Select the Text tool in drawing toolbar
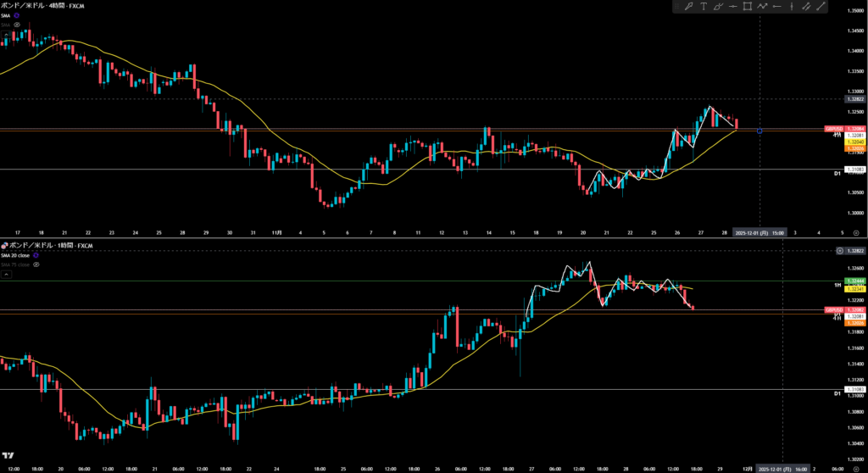Viewport: 868px width, 473px height. coord(703,7)
